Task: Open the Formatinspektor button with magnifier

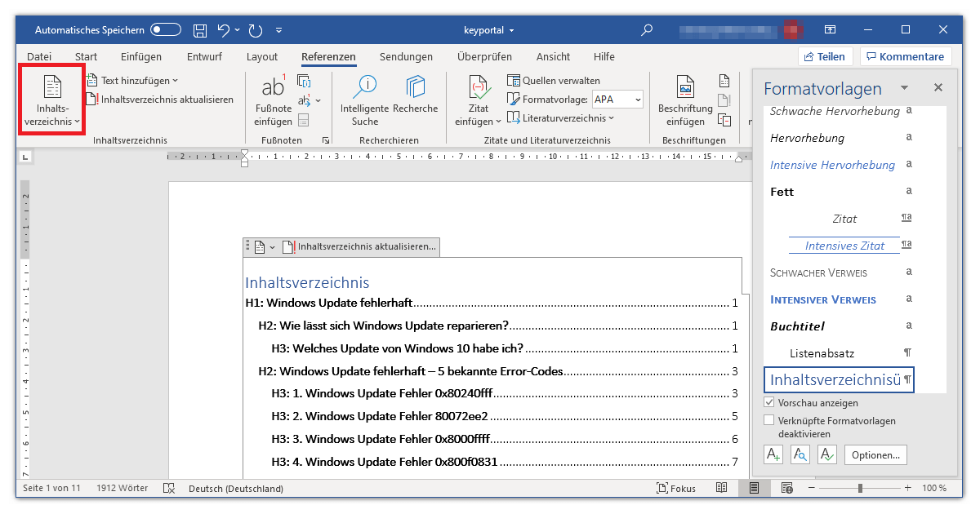Action: [800, 454]
